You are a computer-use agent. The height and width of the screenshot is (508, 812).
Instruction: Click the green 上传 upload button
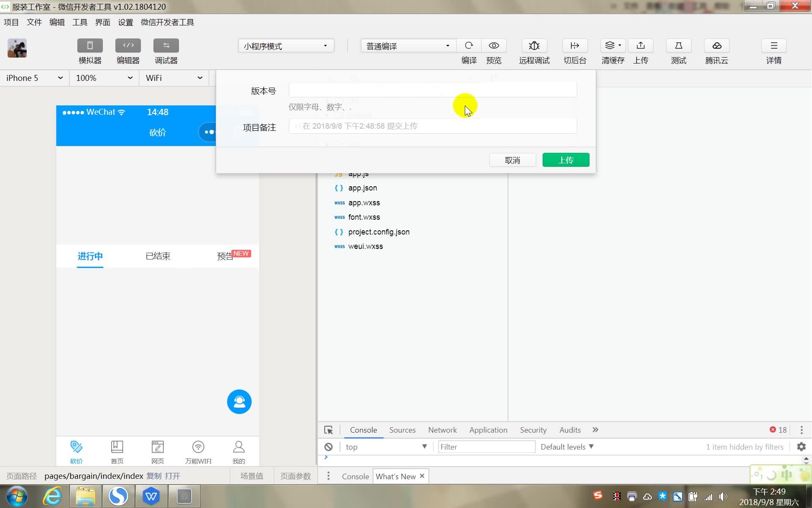[566, 160]
